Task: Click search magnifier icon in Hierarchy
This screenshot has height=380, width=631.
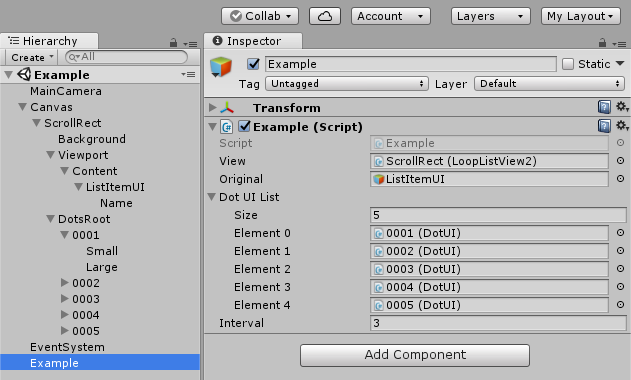Action: [x=74, y=57]
